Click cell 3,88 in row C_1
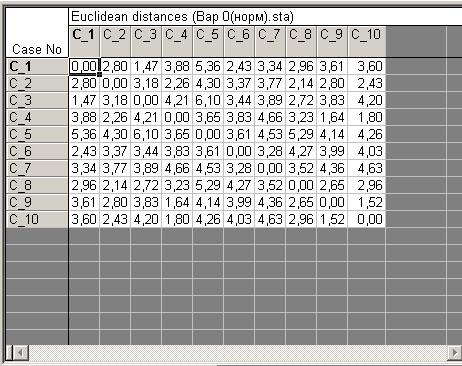Image resolution: width=462 pixels, height=366 pixels. tap(177, 66)
